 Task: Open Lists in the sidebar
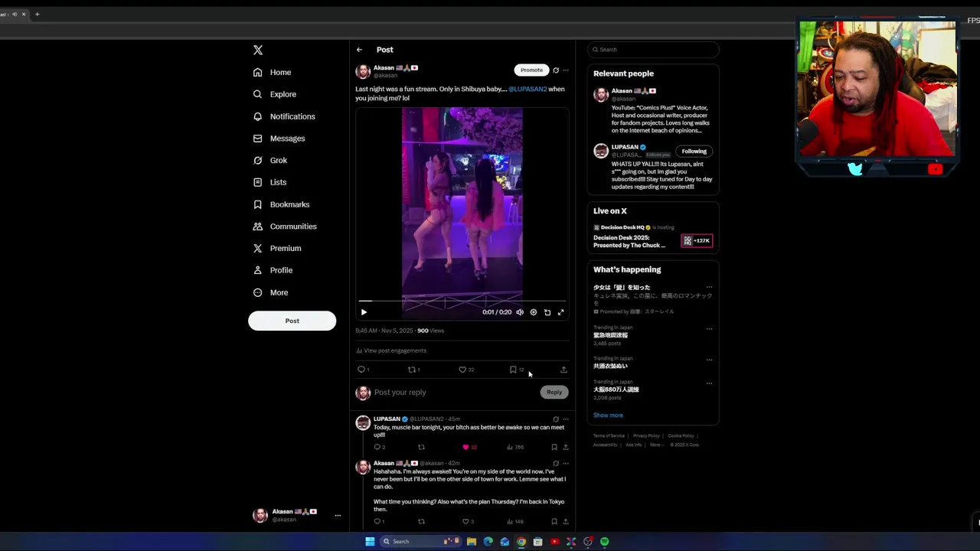click(269, 183)
